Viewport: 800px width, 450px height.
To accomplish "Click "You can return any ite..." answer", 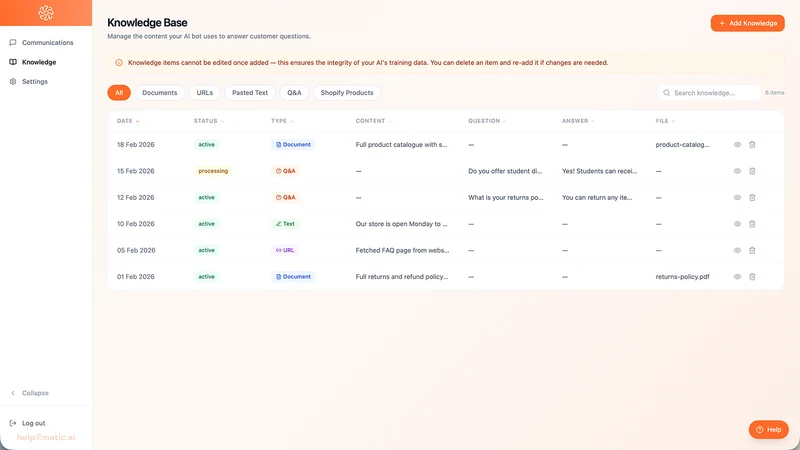I will coord(597,197).
